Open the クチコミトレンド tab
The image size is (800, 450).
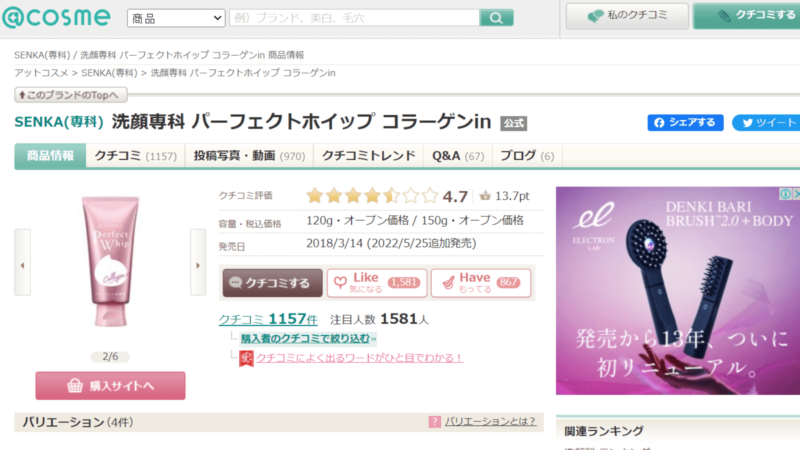368,156
